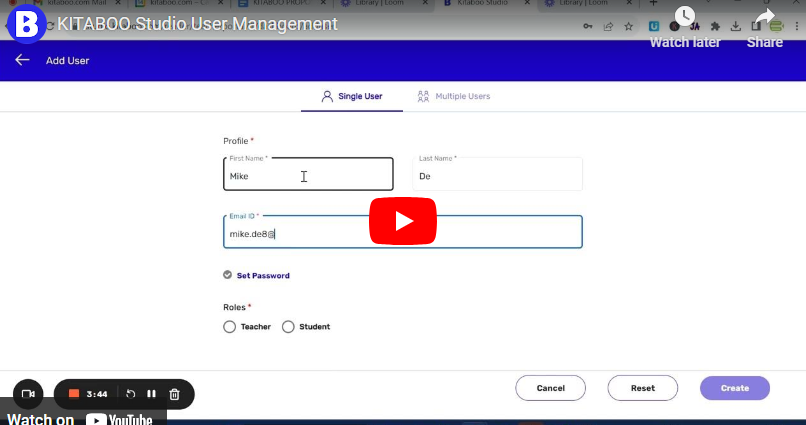Click the Create button
The image size is (806, 425).
tap(735, 388)
